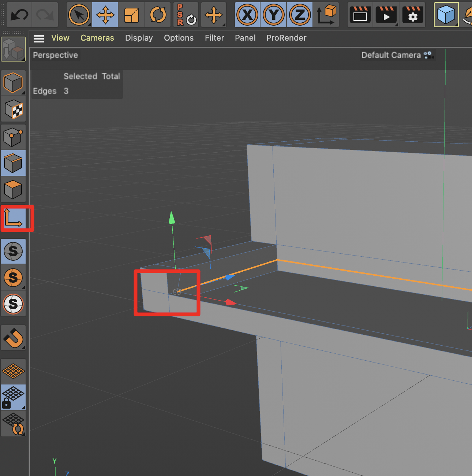Screen dimensions: 472x476
Task: Enter Edges mode
Action: pyautogui.click(x=13, y=163)
